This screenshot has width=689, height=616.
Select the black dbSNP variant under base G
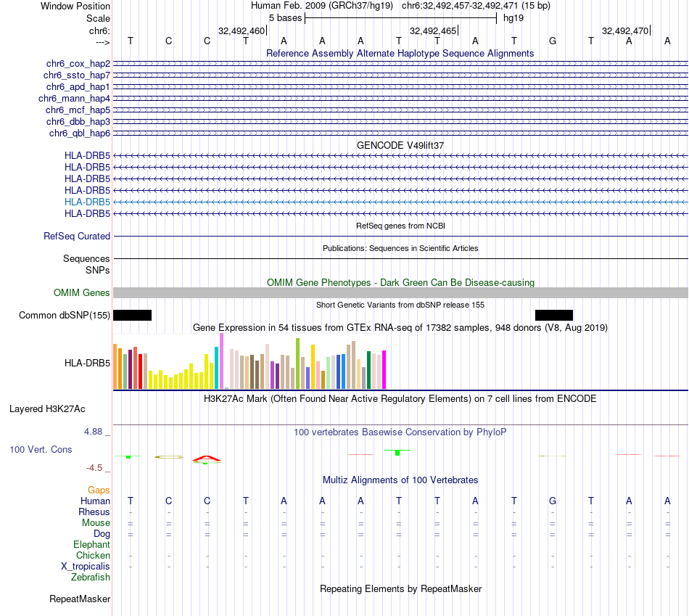553,315
